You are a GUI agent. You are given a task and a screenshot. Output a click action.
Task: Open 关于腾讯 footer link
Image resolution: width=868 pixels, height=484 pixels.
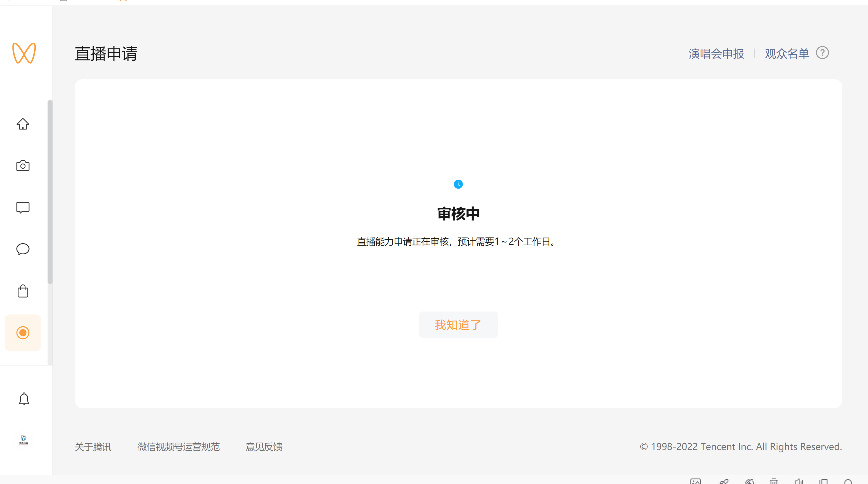[93, 447]
